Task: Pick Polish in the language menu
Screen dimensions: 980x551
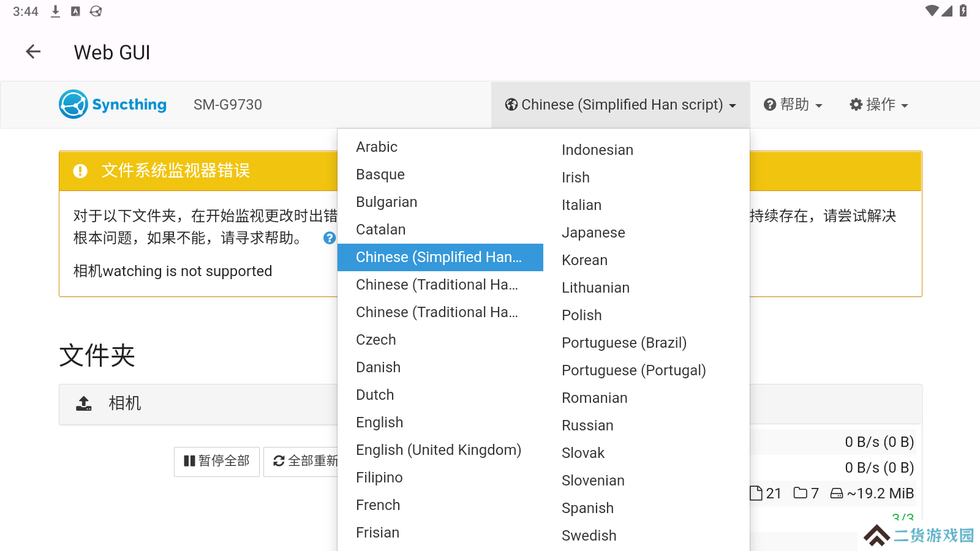Action: pos(646,315)
